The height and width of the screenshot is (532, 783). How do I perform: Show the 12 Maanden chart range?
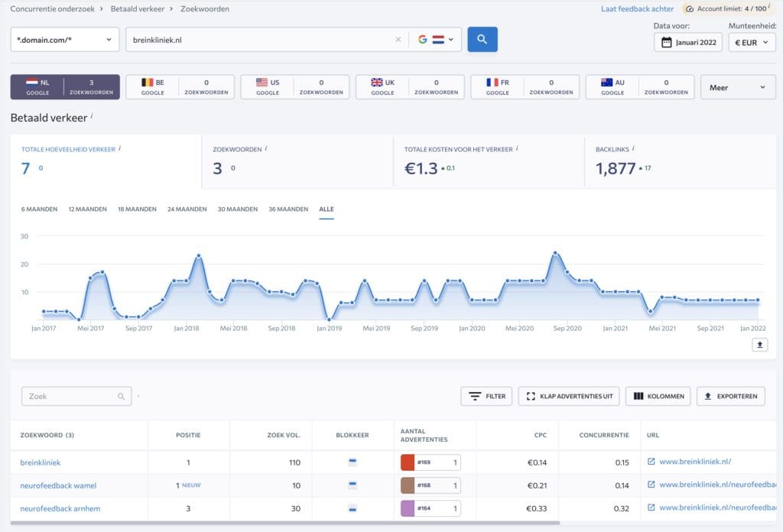coord(87,209)
